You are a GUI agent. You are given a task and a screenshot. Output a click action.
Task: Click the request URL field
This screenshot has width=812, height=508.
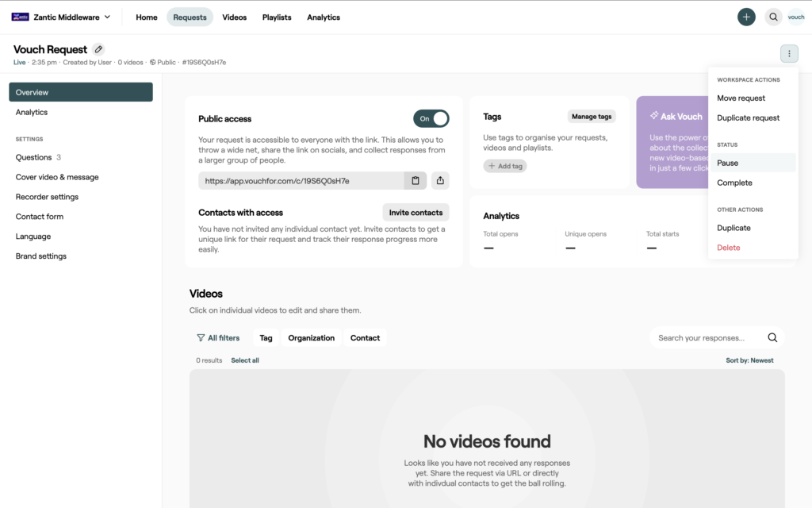[301, 180]
